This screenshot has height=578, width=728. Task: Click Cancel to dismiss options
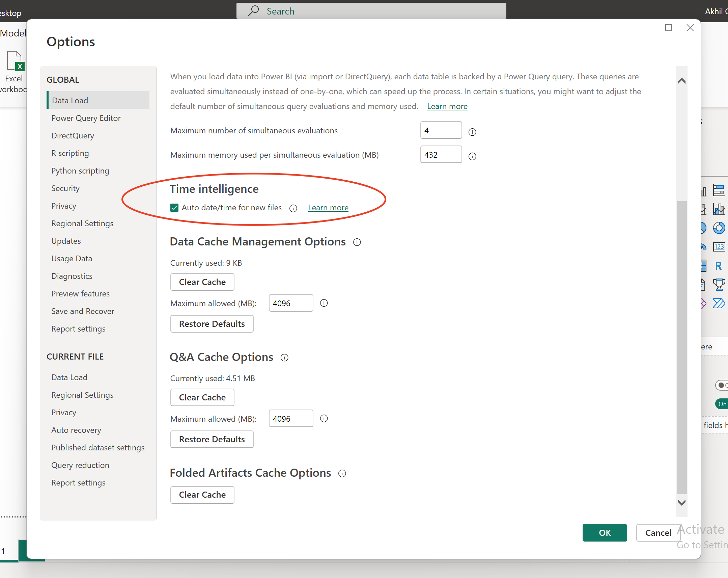pos(658,533)
